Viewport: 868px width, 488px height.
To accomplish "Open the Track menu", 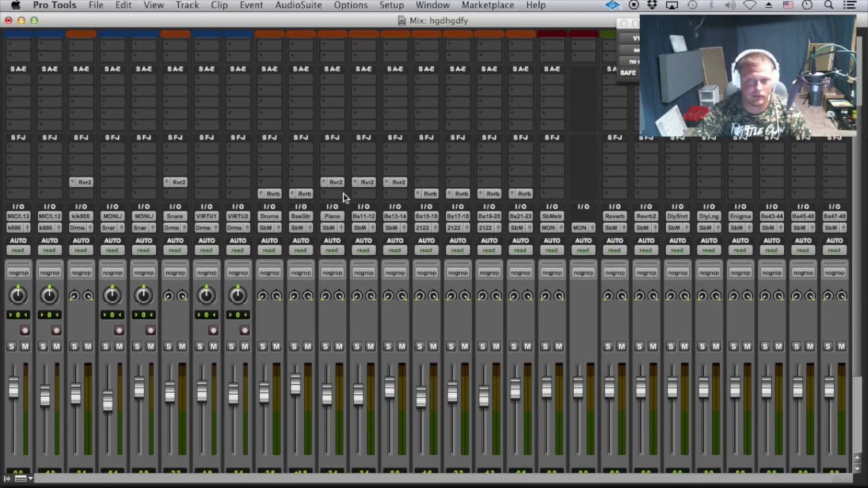I will click(187, 5).
